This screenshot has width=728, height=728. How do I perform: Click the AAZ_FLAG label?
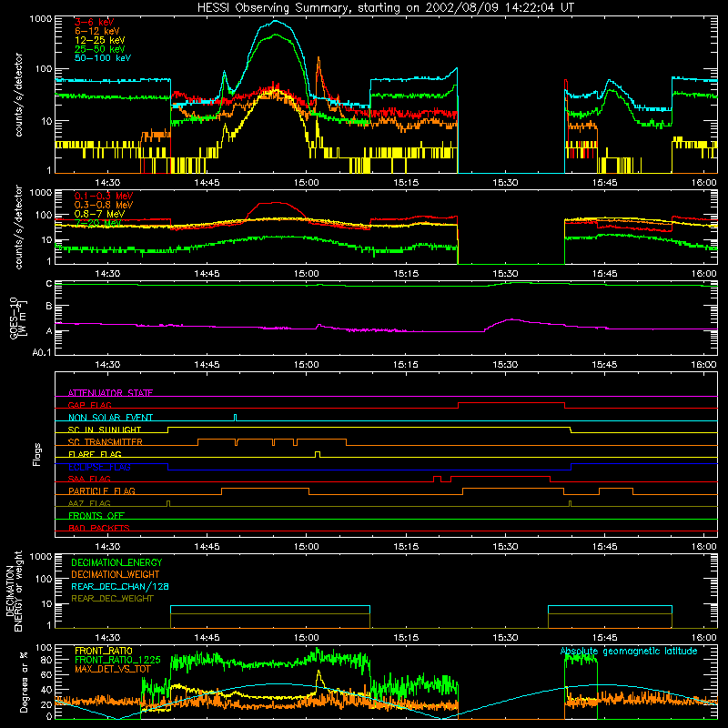89,503
